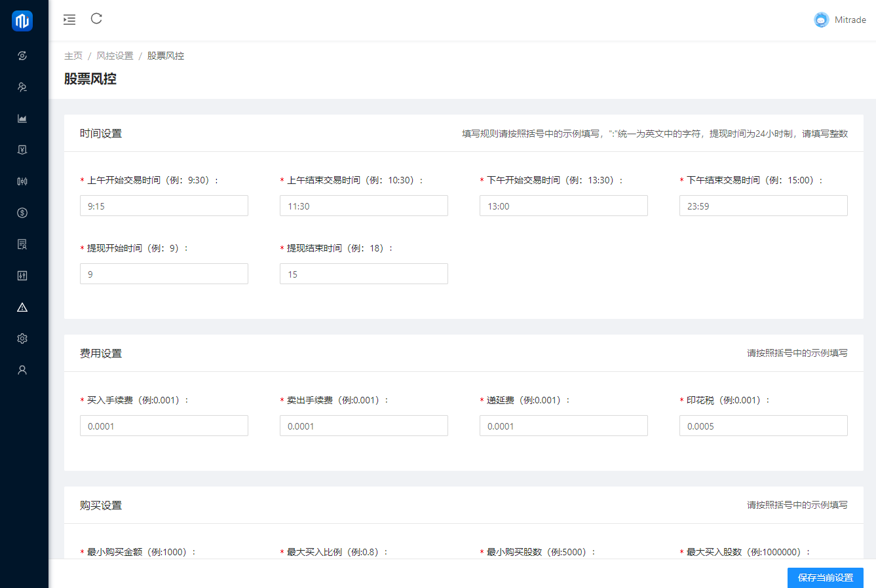Click the 保存当前设置 button
This screenshot has width=876, height=588.
click(825, 578)
